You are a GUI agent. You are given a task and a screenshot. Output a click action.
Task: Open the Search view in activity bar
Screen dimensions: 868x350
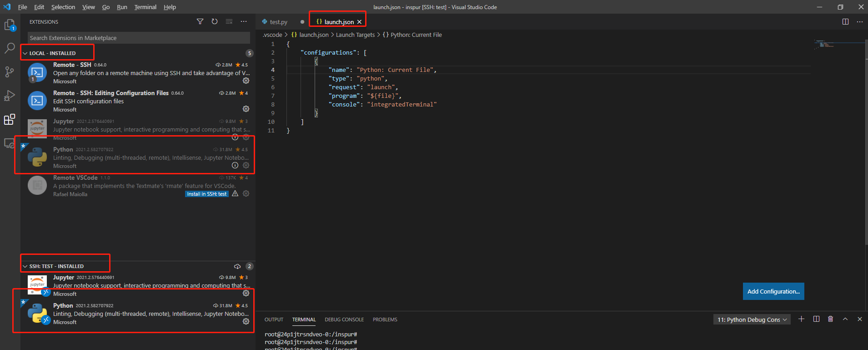[x=10, y=48]
